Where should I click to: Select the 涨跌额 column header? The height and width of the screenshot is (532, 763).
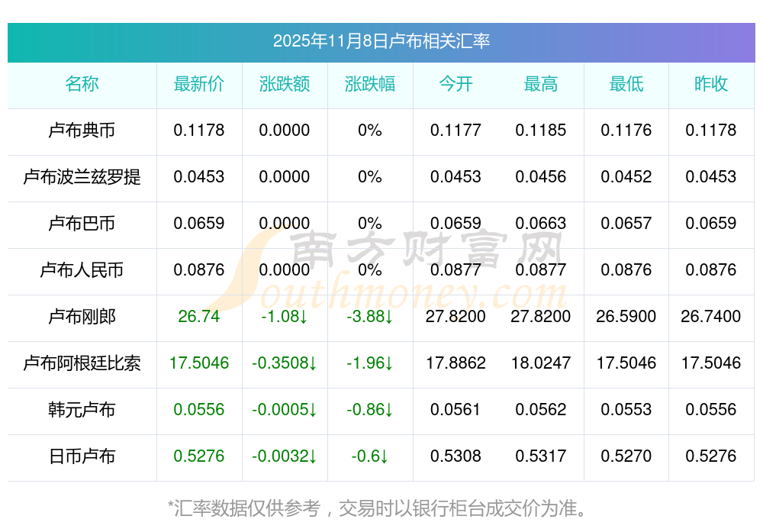click(285, 84)
